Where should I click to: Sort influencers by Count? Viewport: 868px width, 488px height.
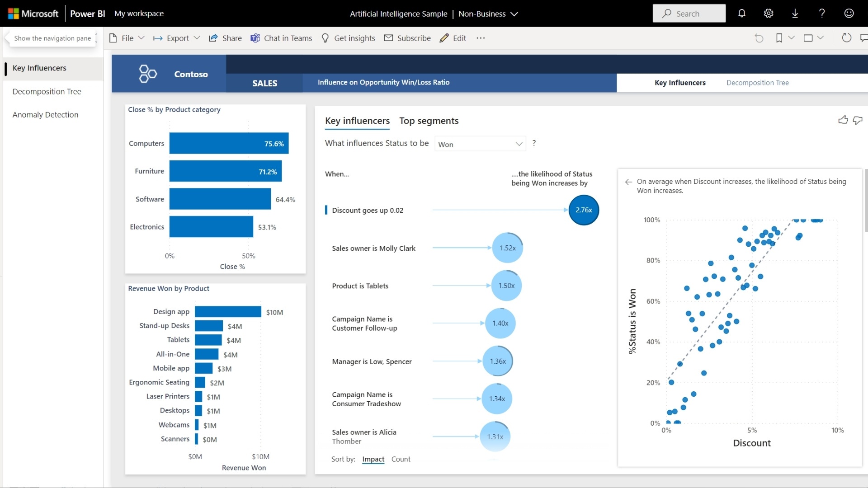(401, 459)
